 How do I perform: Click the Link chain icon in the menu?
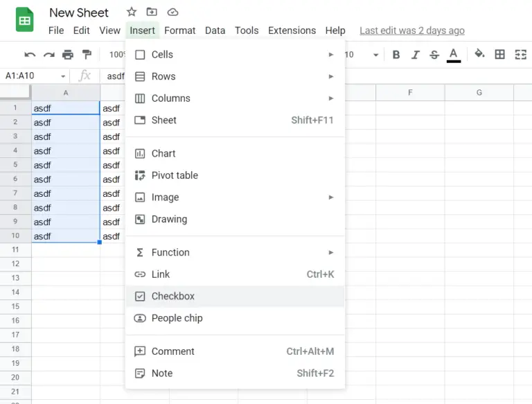point(140,274)
